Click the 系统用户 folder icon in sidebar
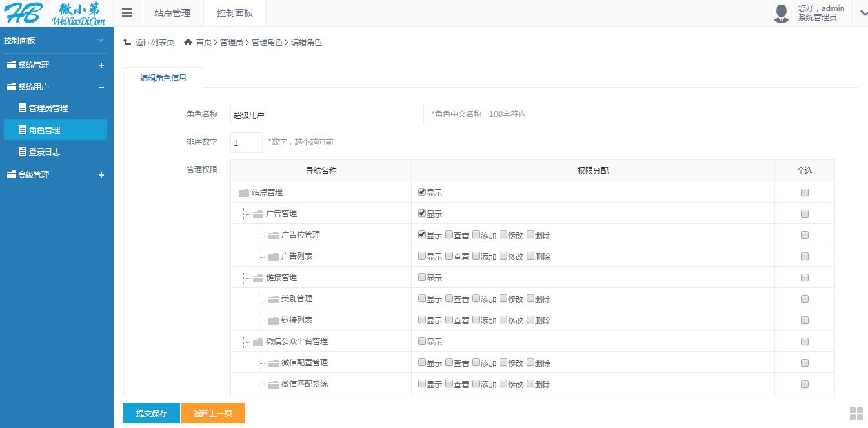This screenshot has height=428, width=868. point(11,87)
